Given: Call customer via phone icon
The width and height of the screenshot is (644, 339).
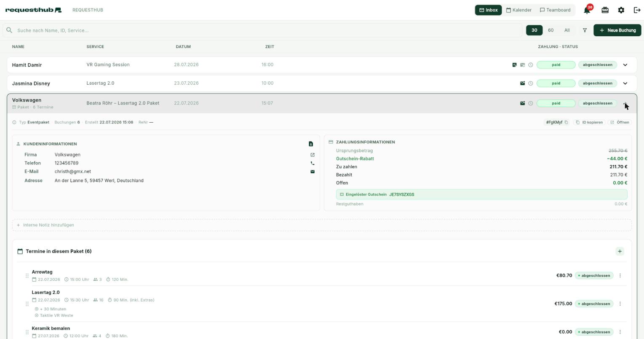Looking at the screenshot, I should [x=313, y=163].
